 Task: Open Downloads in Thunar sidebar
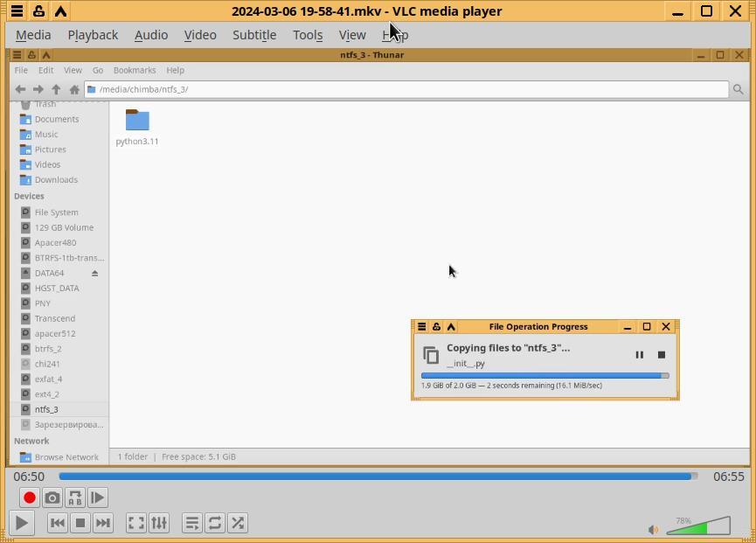tap(56, 180)
